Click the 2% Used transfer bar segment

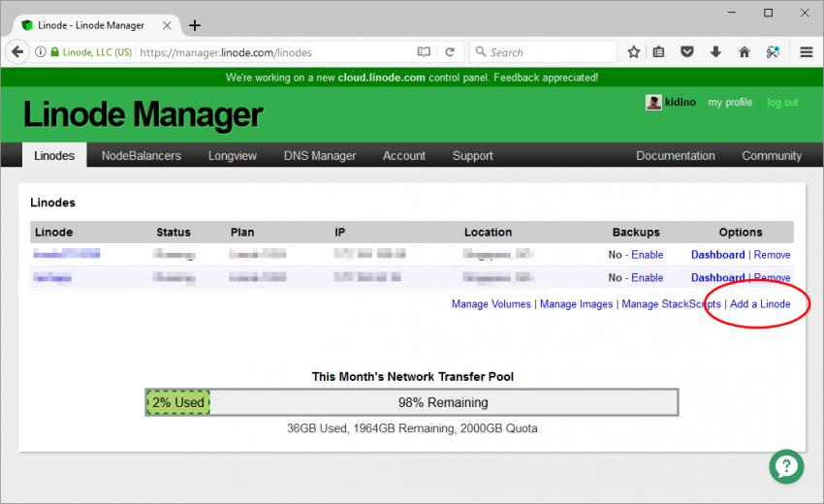[x=177, y=402]
